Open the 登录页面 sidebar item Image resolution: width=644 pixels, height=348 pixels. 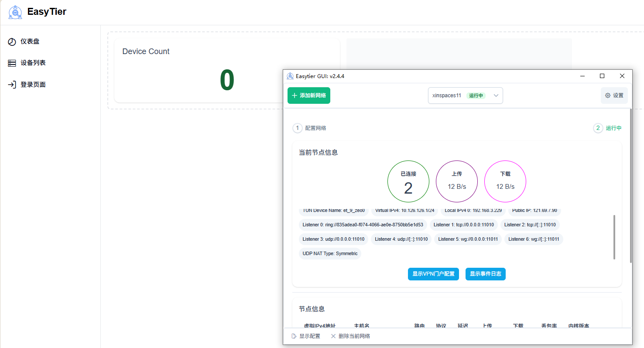tap(27, 85)
